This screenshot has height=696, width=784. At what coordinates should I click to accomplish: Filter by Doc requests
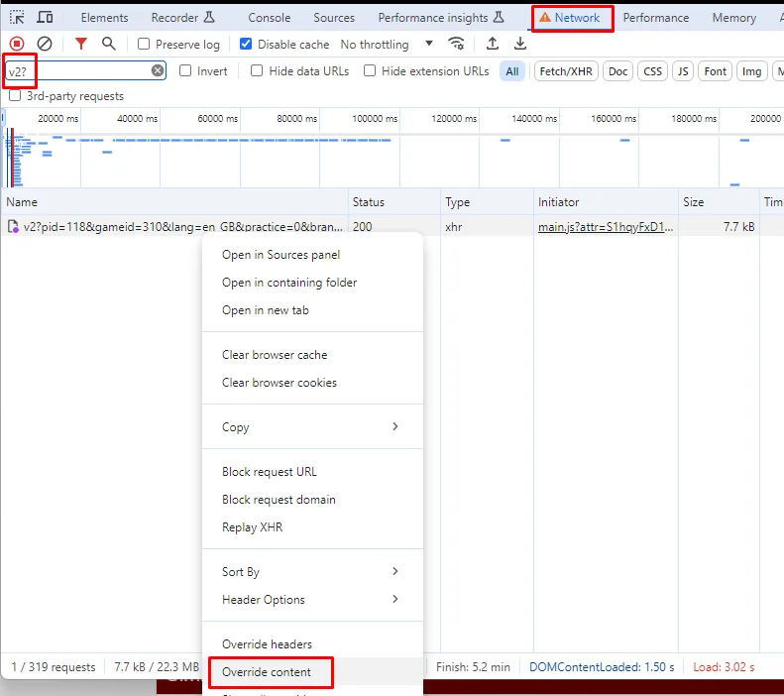618,71
